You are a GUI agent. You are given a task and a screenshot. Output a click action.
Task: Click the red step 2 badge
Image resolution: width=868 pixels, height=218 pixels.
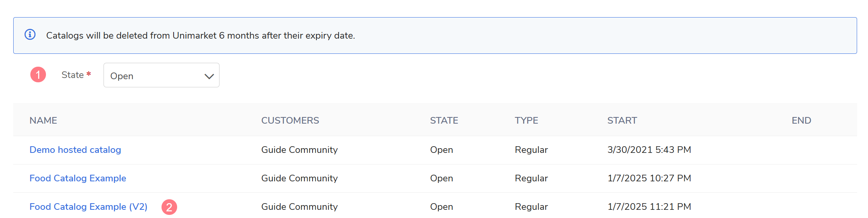click(169, 207)
